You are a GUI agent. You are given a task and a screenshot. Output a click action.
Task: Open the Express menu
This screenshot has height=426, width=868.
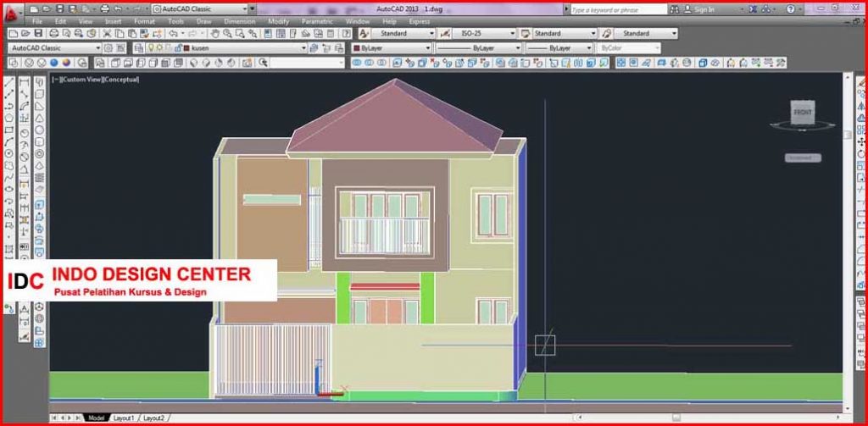[419, 21]
